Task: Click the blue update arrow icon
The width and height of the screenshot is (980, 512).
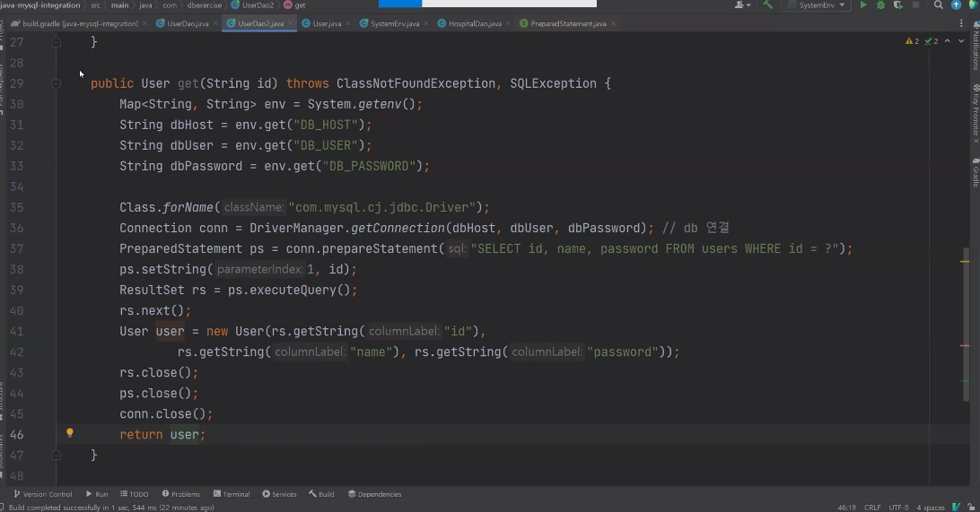Action: click(x=956, y=5)
